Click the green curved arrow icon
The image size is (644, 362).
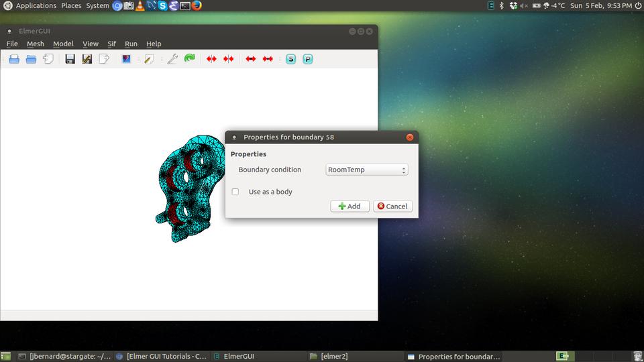tap(189, 59)
